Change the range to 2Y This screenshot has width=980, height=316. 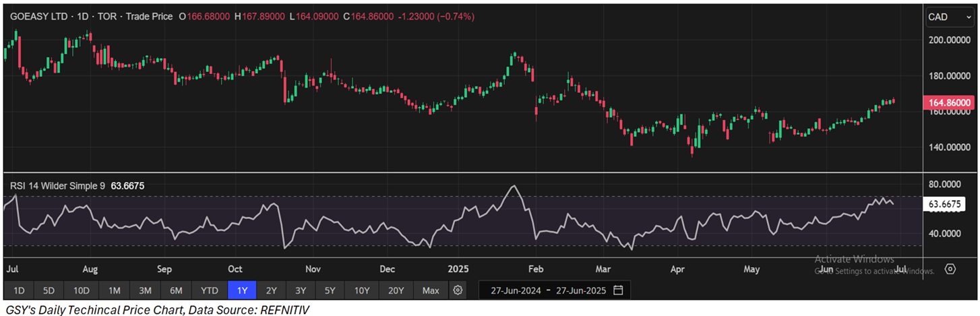pos(271,290)
